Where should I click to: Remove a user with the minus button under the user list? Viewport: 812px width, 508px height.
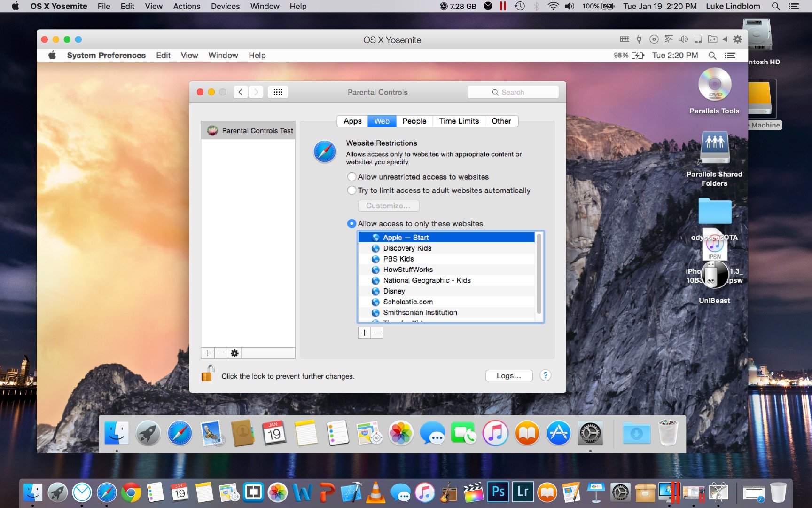221,353
